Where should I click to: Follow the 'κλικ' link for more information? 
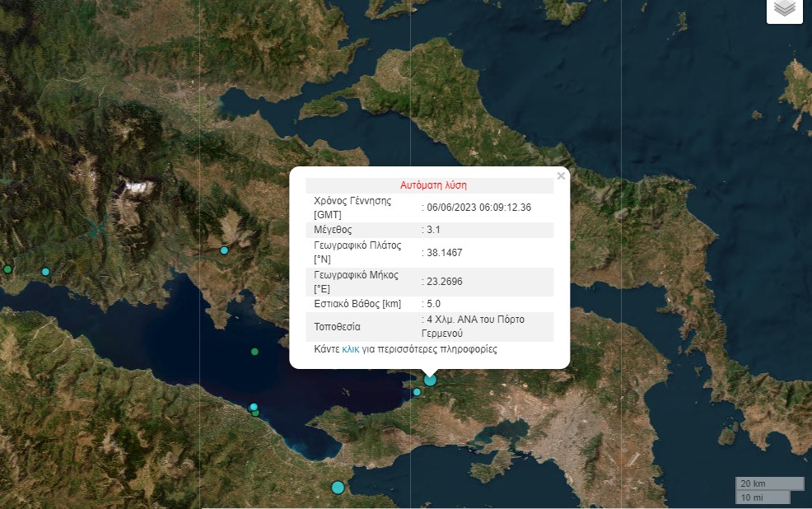[x=351, y=349]
